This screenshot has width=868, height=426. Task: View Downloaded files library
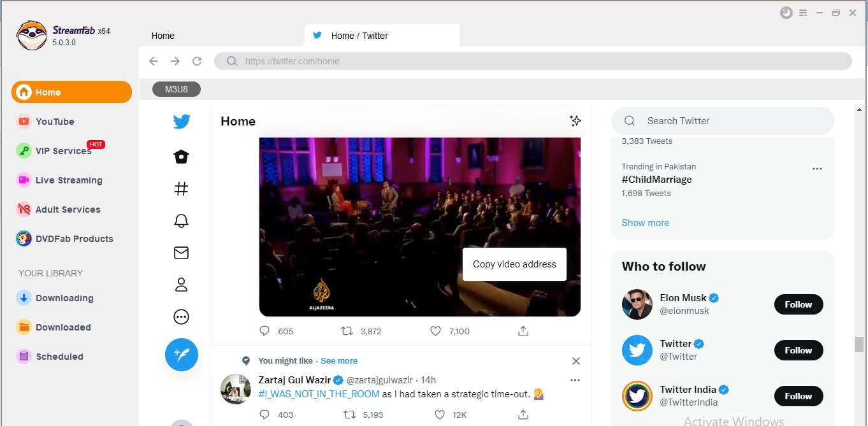(x=61, y=327)
